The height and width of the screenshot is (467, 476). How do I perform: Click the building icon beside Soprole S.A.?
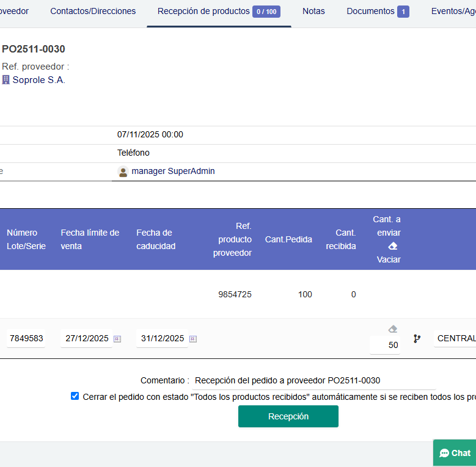(x=6, y=80)
